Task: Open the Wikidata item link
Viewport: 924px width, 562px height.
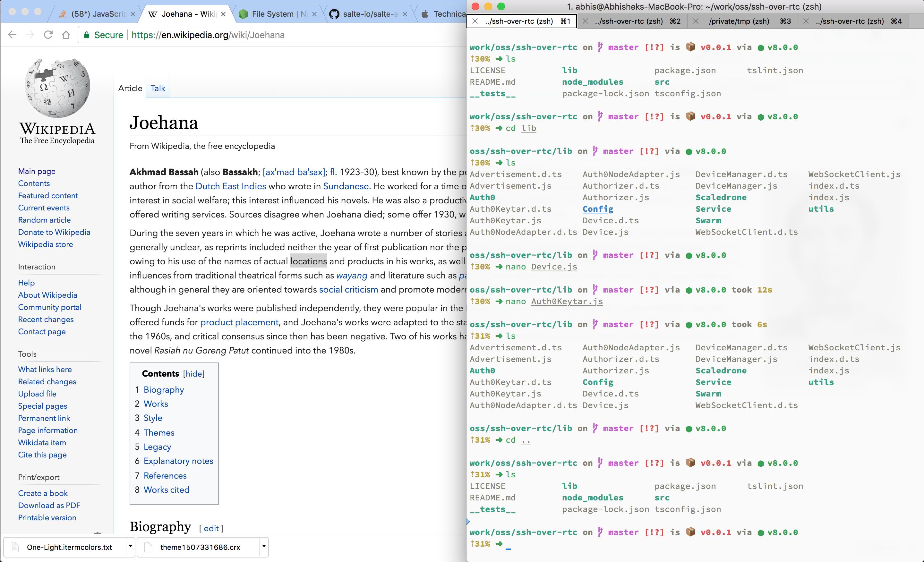Action: point(42,442)
